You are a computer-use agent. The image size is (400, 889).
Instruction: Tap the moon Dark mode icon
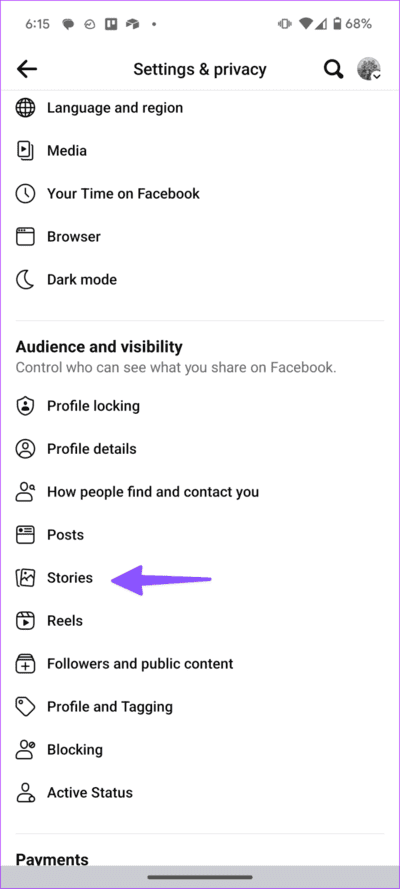(x=25, y=280)
